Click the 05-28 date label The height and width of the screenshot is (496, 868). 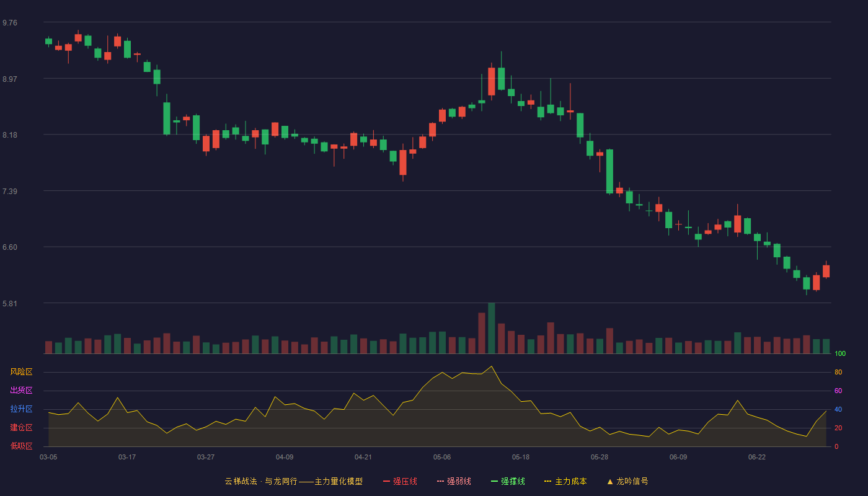click(x=600, y=457)
